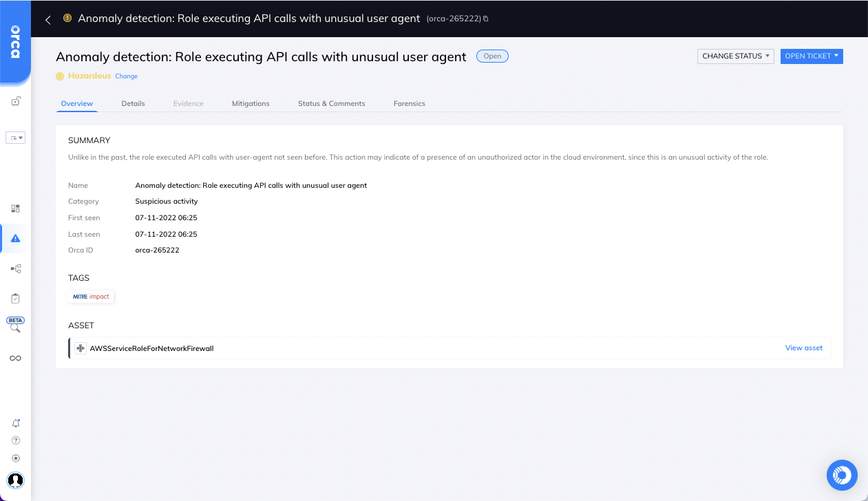Click the infinity icon in sidebar
868x501 pixels.
15,358
